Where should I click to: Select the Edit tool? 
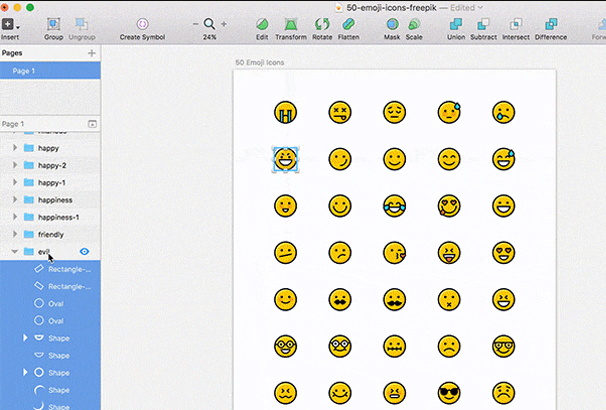coord(262,23)
